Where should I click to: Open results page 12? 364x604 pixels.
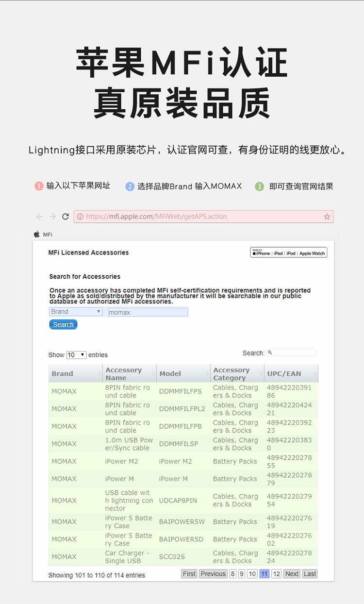[x=277, y=574]
